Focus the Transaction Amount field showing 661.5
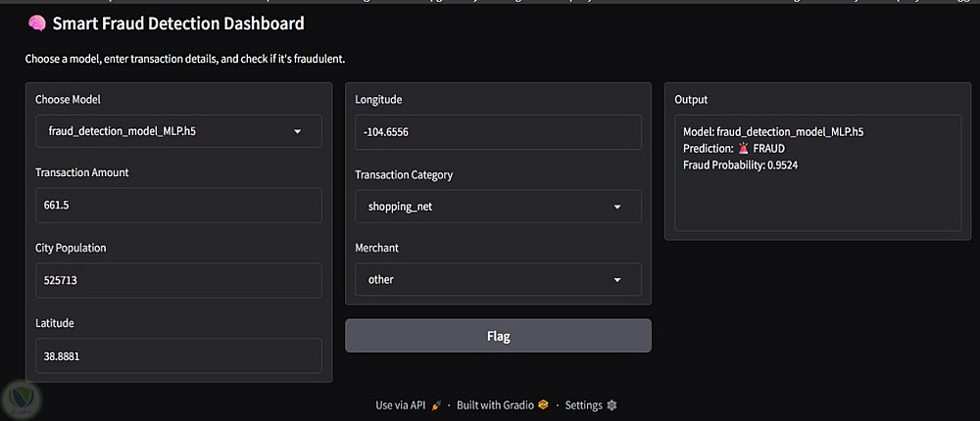The width and height of the screenshot is (980, 421). click(178, 206)
